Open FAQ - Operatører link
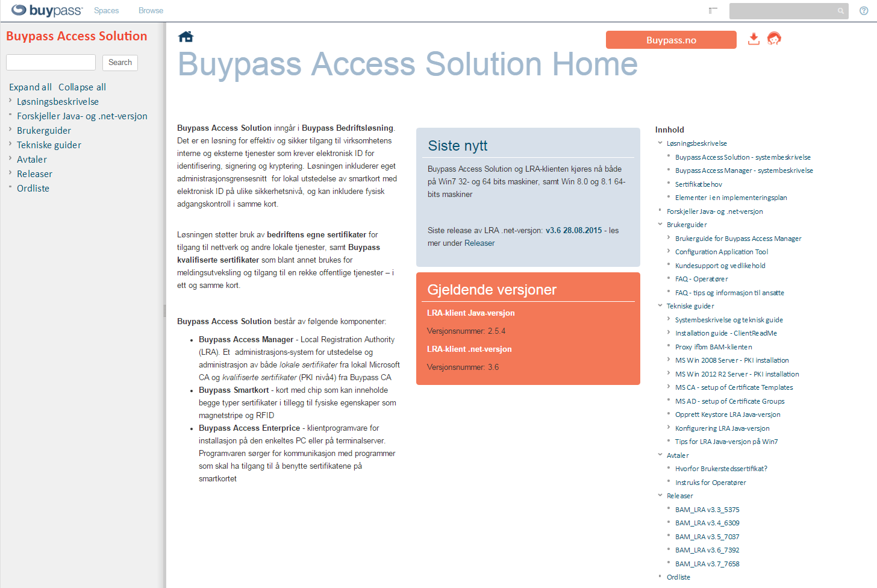 702,279
